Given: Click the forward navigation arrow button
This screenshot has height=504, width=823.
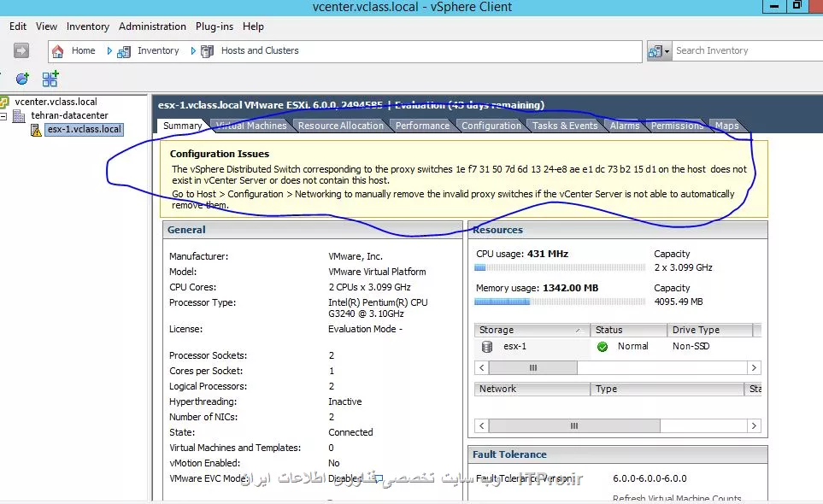Looking at the screenshot, I should coord(21,50).
